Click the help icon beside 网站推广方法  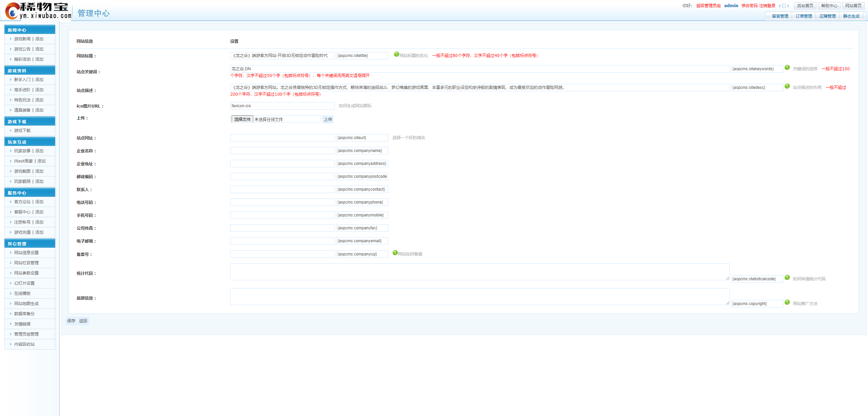[787, 302]
